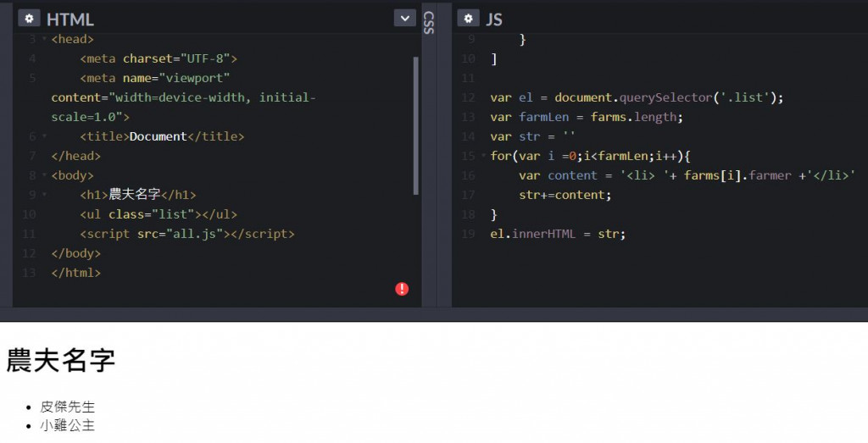Click the for(var i =0 loop line
Viewport: 868px width, 443px height.
pyautogui.click(x=590, y=156)
